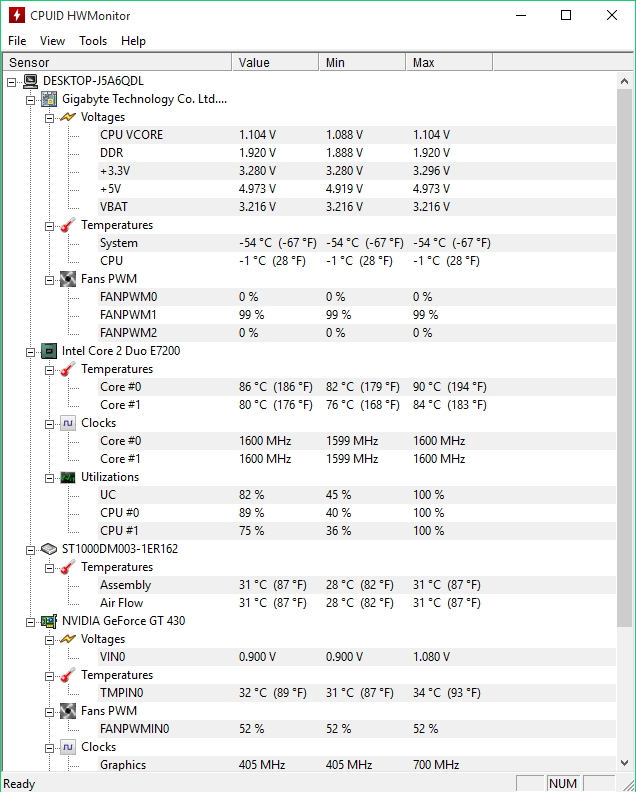
Task: Click the CPU Utilizations graph icon
Action: coord(68,477)
